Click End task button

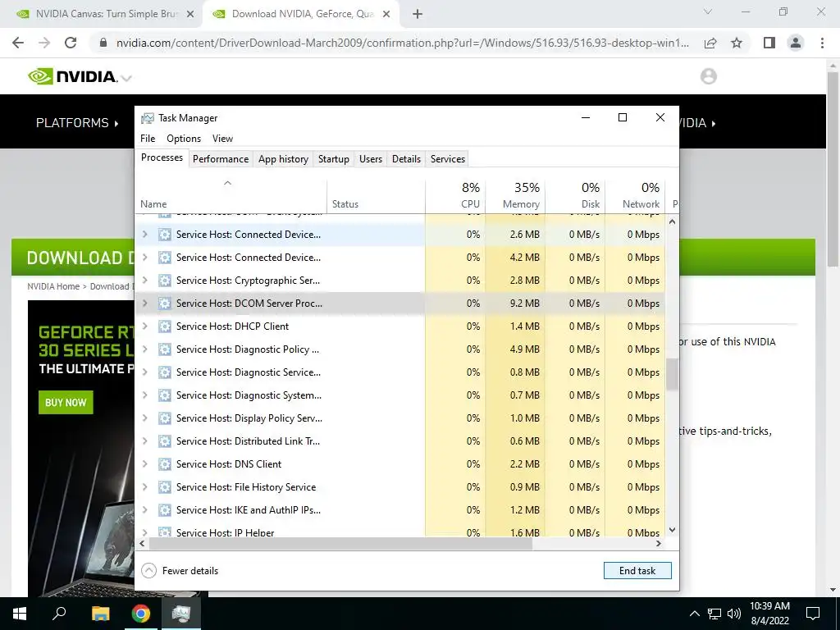pyautogui.click(x=637, y=571)
